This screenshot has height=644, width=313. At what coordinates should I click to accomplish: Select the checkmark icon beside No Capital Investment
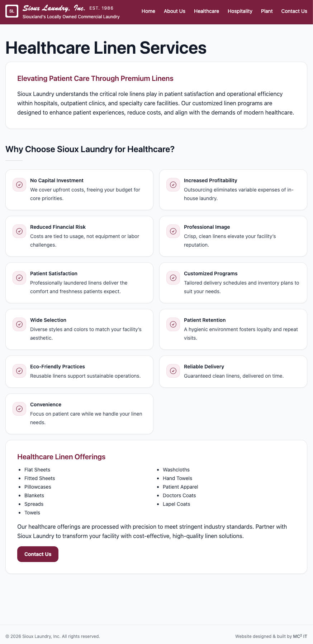[x=19, y=185]
